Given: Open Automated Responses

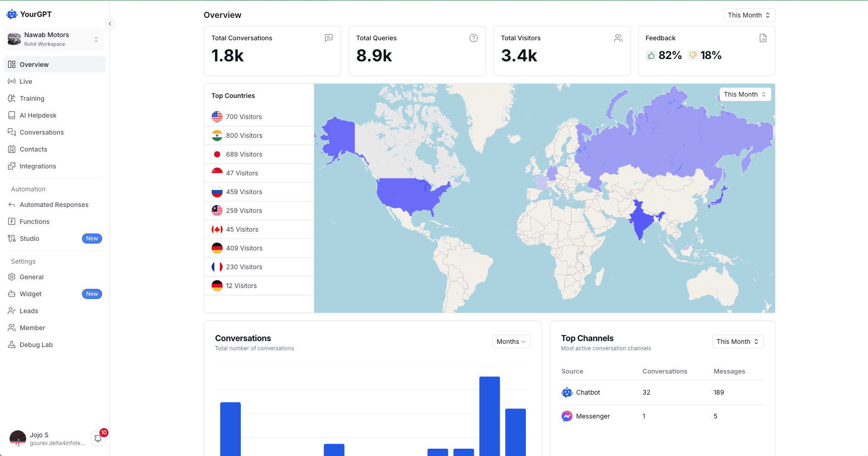Looking at the screenshot, I should pos(55,205).
